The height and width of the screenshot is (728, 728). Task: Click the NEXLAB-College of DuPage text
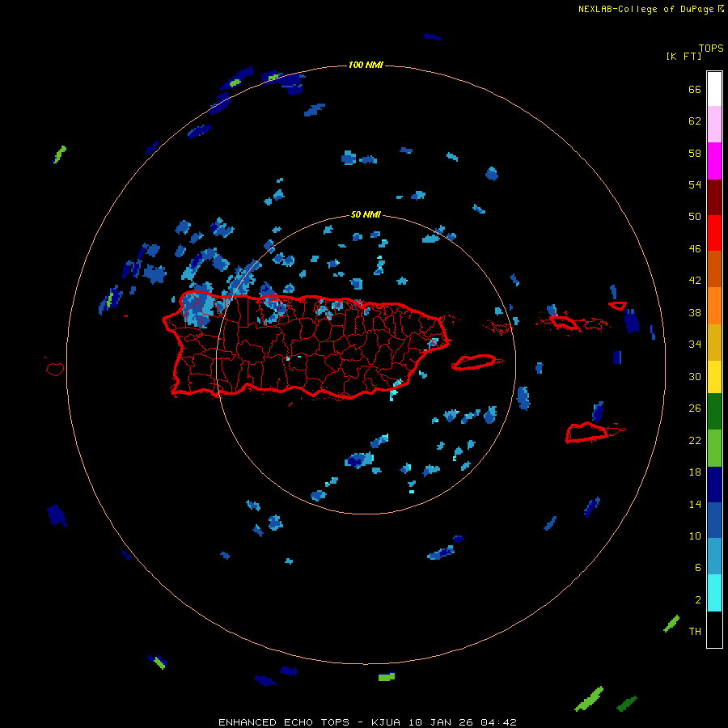tap(645, 9)
